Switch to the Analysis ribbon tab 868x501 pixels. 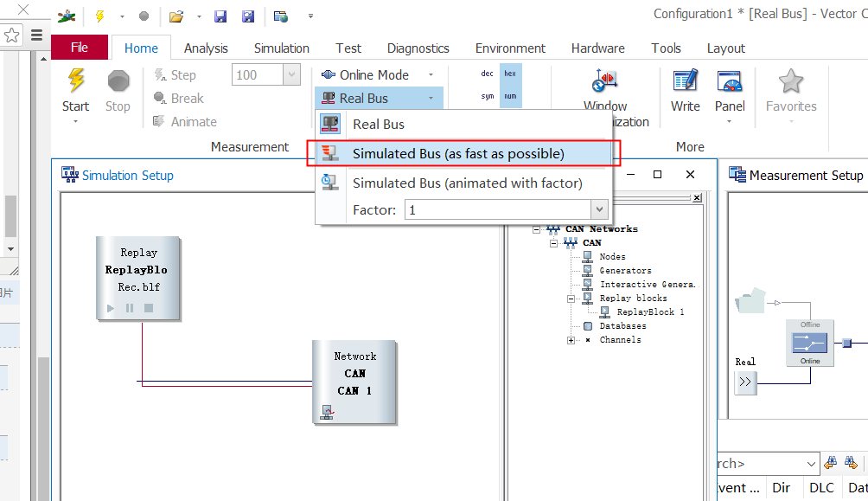(x=206, y=48)
